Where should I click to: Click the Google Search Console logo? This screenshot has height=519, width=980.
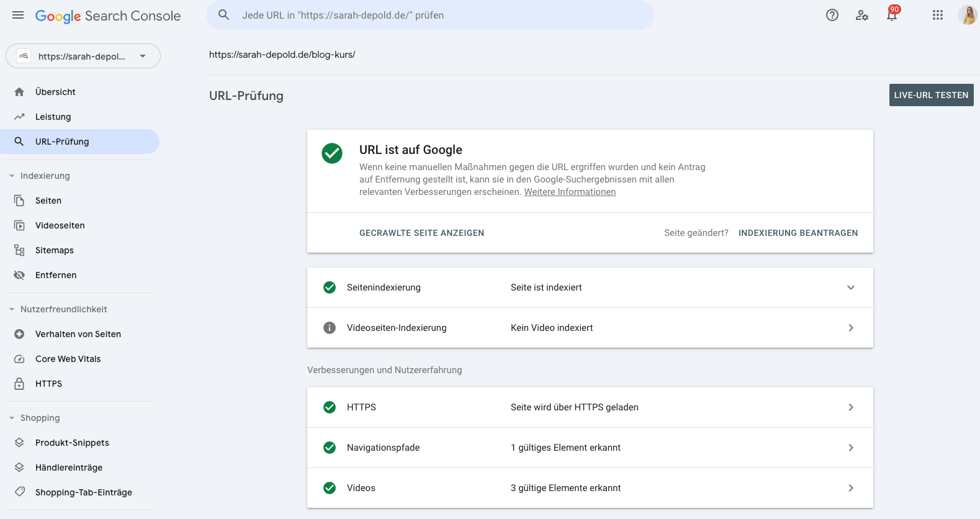108,16
